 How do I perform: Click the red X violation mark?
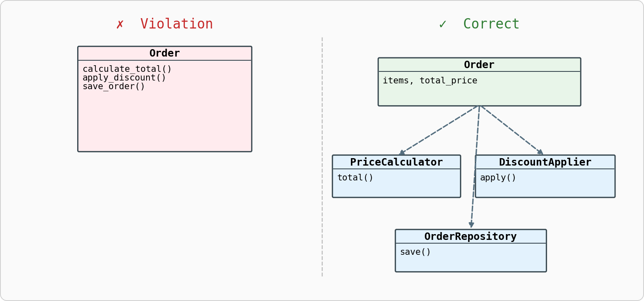click(x=120, y=24)
